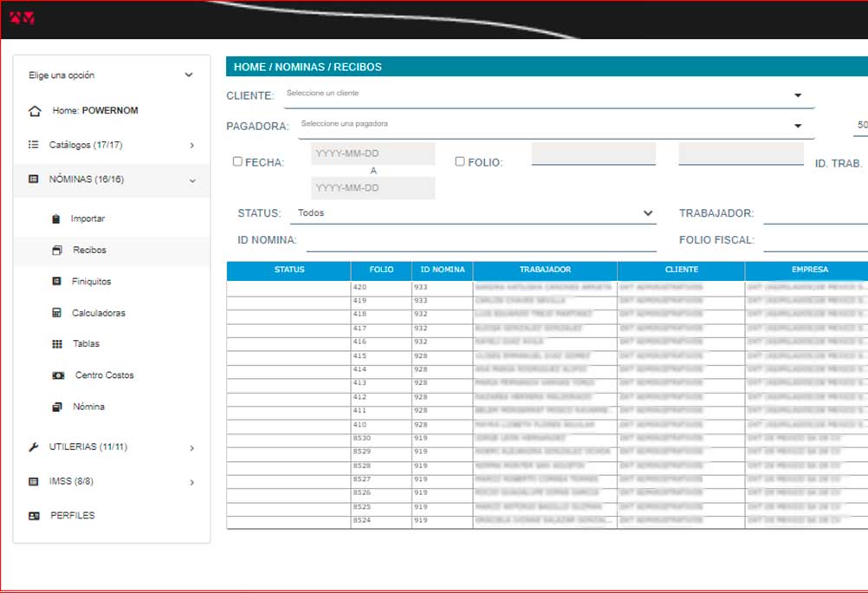The image size is (868, 593).
Task: Enable the FECHA checkbox filter
Action: (237, 161)
